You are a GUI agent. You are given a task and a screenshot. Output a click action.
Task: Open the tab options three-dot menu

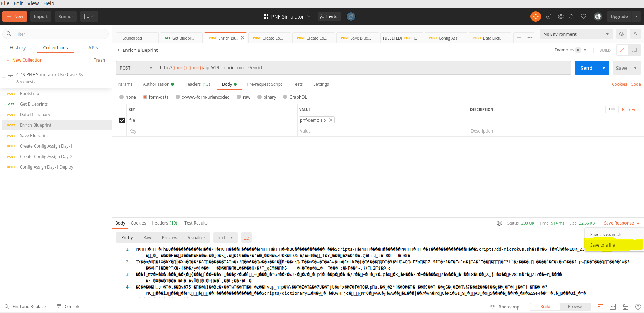529,38
